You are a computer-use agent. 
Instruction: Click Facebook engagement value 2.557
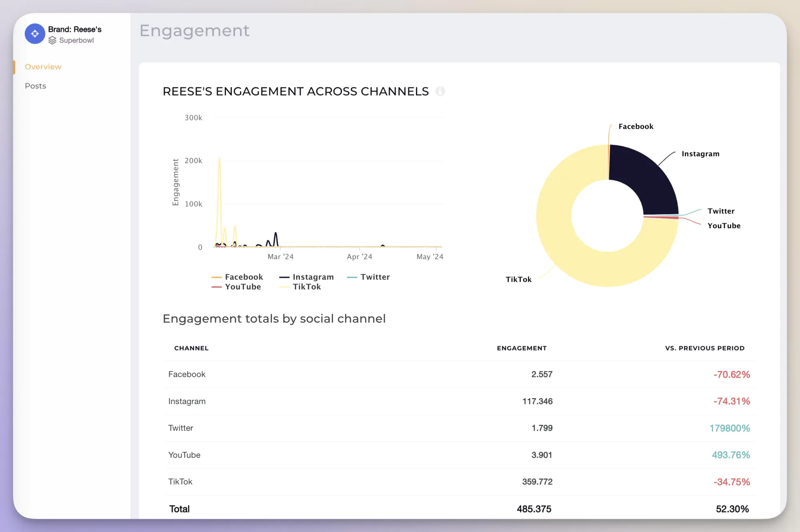pos(542,375)
